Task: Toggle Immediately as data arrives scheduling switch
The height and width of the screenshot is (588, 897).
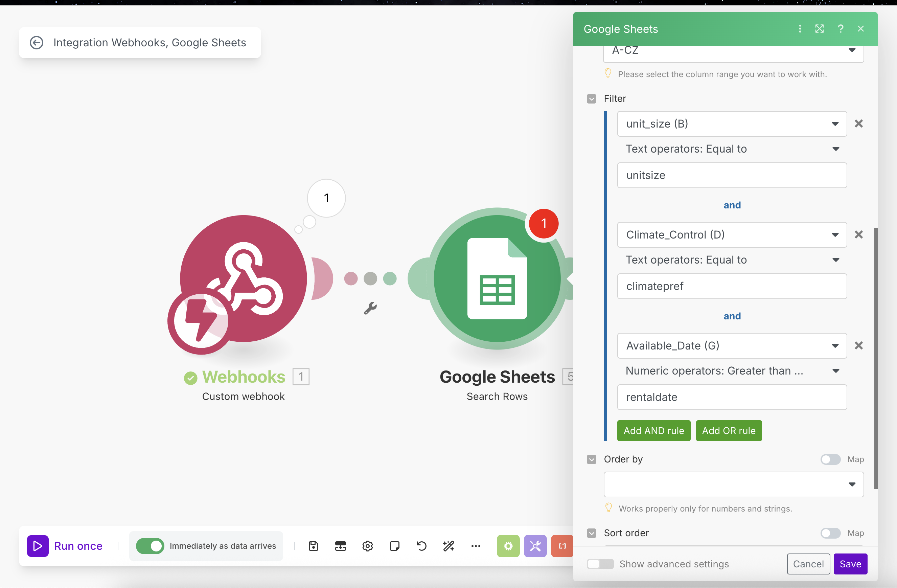Action: coord(150,546)
